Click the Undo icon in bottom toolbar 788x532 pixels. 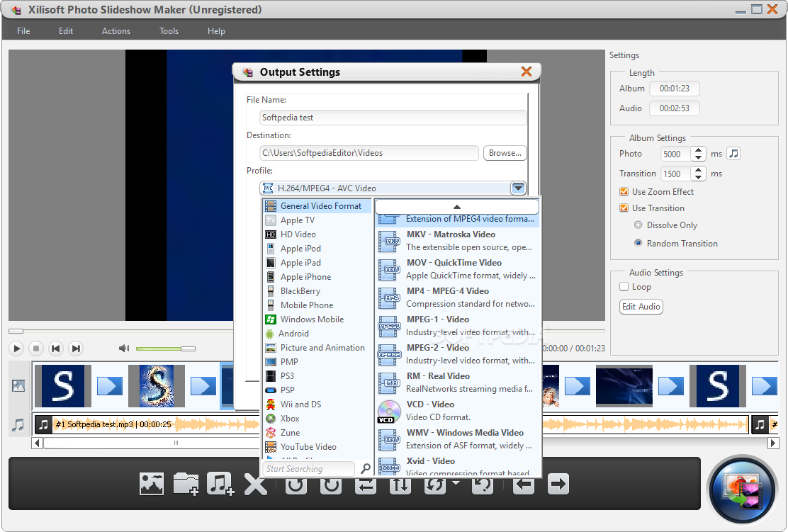[483, 485]
